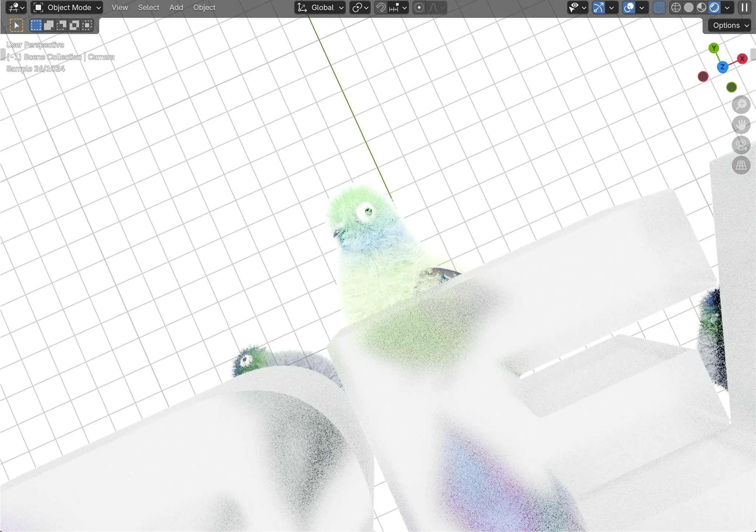This screenshot has height=532, width=756.
Task: Toggle camera view with camera icon
Action: (741, 145)
